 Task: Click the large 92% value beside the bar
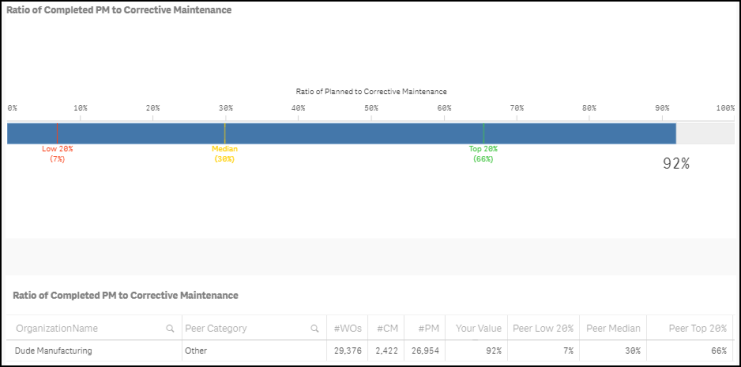pos(676,163)
